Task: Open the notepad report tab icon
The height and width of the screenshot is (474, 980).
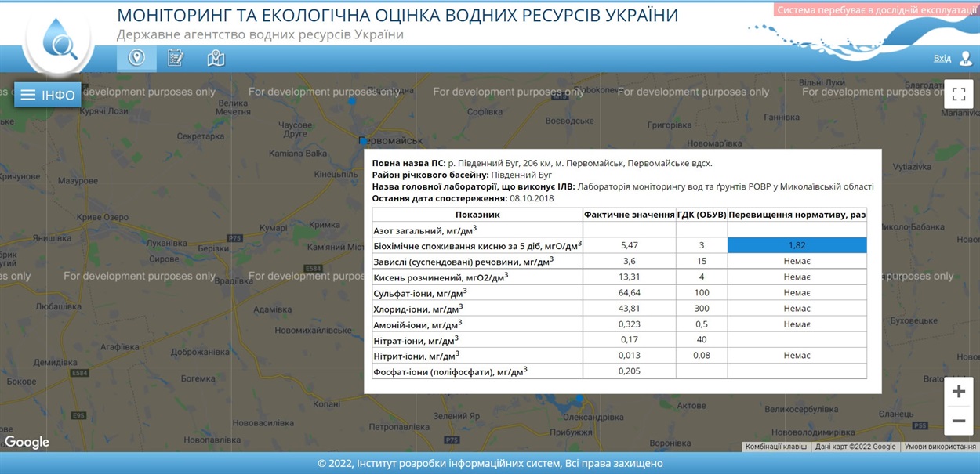Action: coord(176,58)
